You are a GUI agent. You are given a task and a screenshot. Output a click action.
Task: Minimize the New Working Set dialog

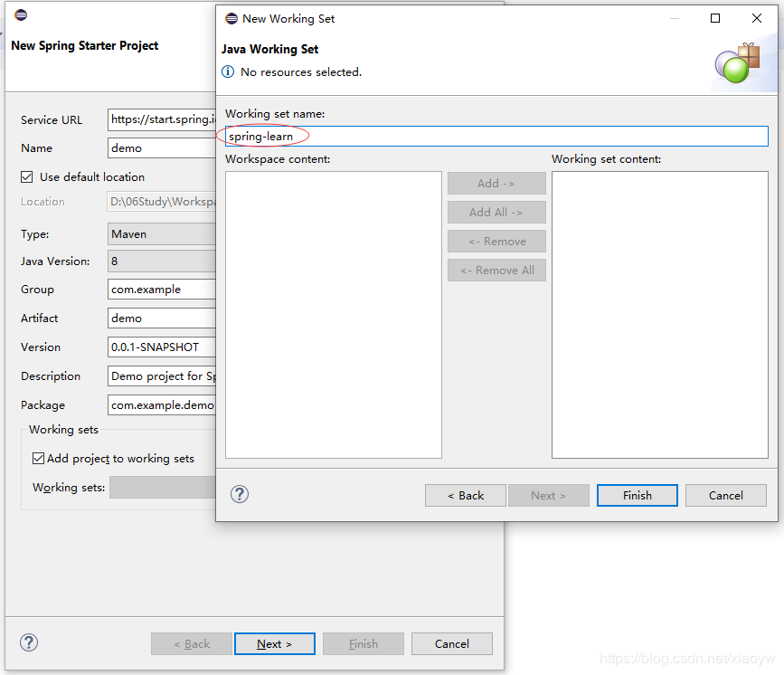(674, 18)
